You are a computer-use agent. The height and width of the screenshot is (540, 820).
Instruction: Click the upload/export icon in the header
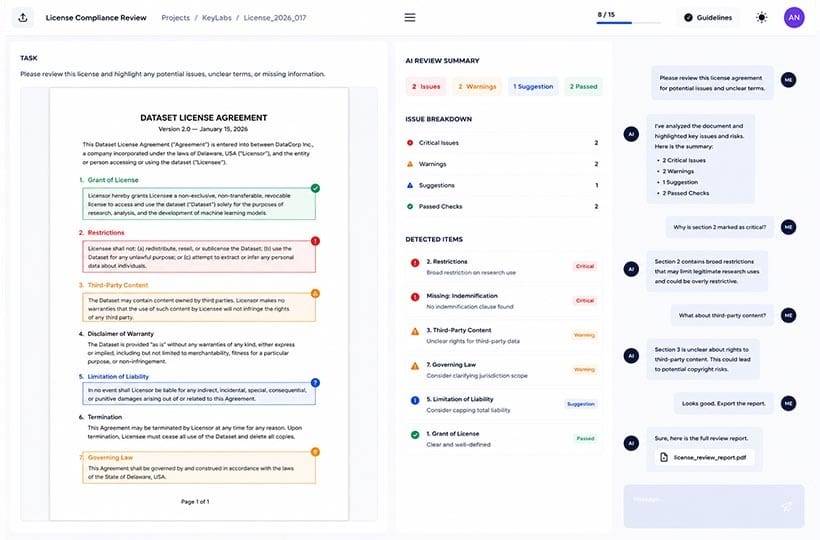[x=23, y=18]
